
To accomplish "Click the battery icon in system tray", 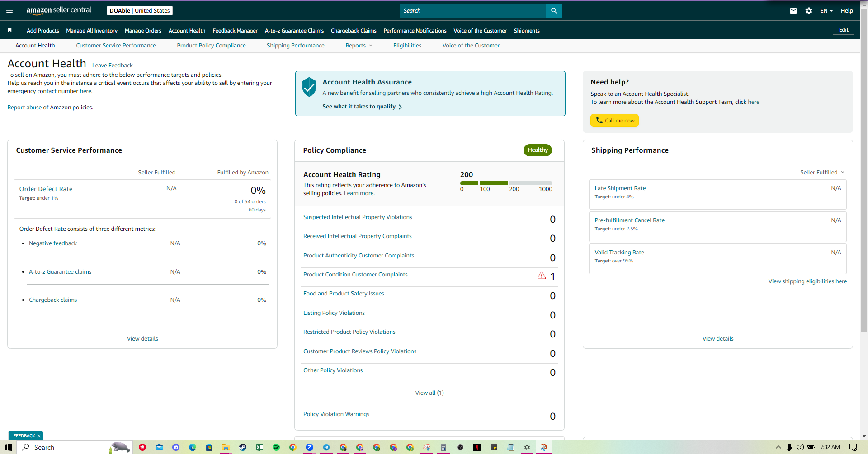I will (x=811, y=447).
